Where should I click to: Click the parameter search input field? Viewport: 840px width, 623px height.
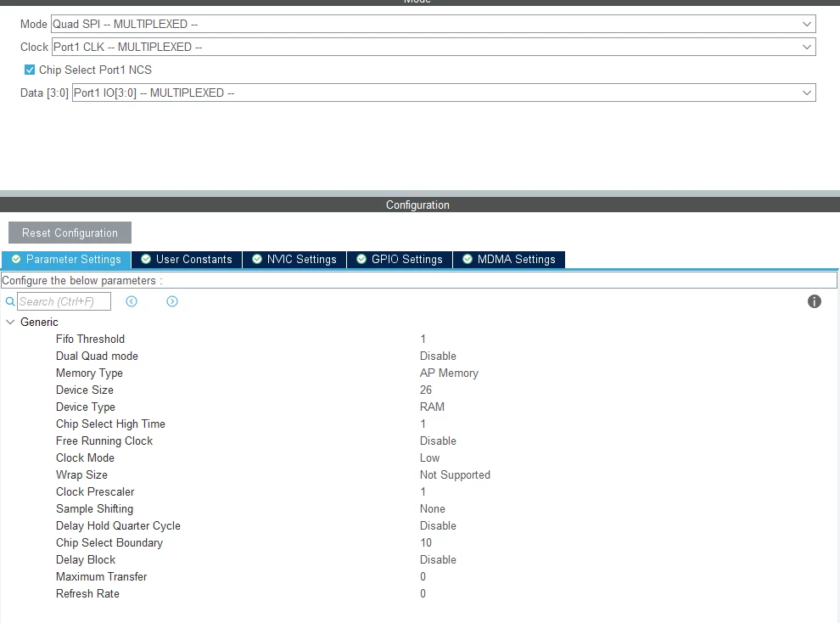64,301
